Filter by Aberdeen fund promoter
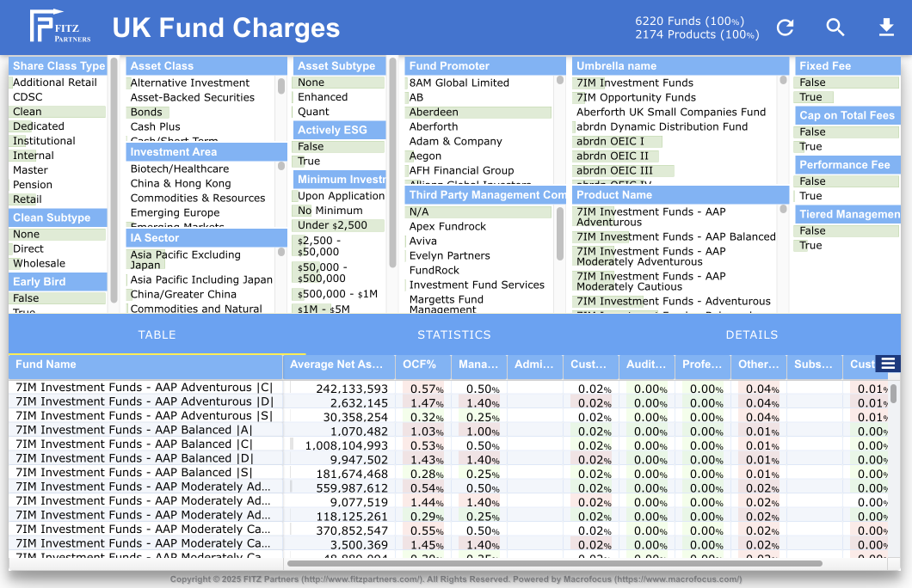912x588 pixels. (434, 112)
